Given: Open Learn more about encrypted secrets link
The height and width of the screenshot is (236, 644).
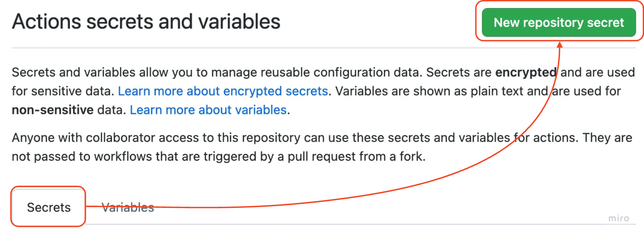Looking at the screenshot, I should click(x=223, y=91).
